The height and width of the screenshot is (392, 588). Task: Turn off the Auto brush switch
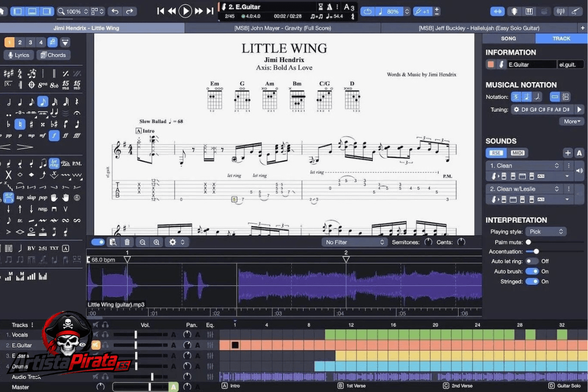(532, 271)
